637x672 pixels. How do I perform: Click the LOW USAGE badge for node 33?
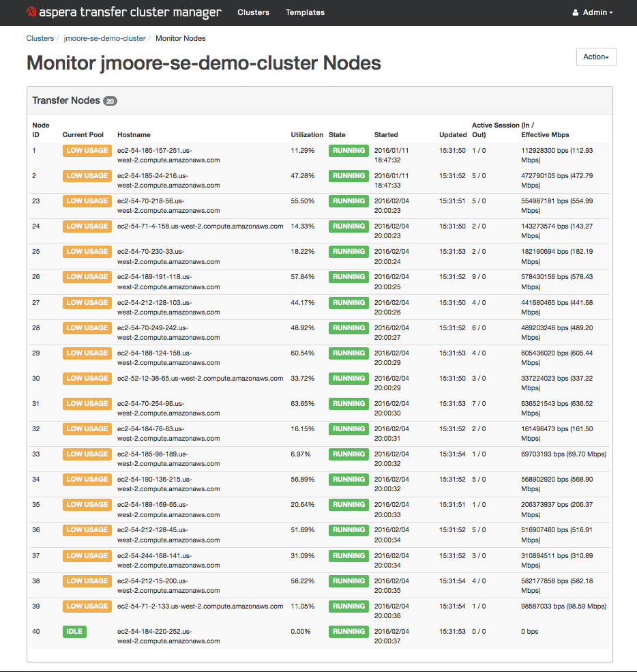(x=87, y=454)
